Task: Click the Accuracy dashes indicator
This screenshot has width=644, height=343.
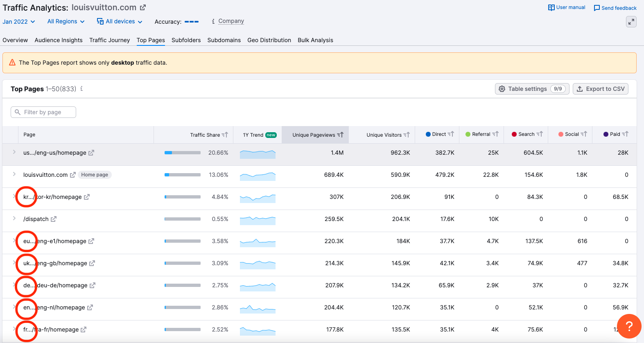Action: point(192,22)
